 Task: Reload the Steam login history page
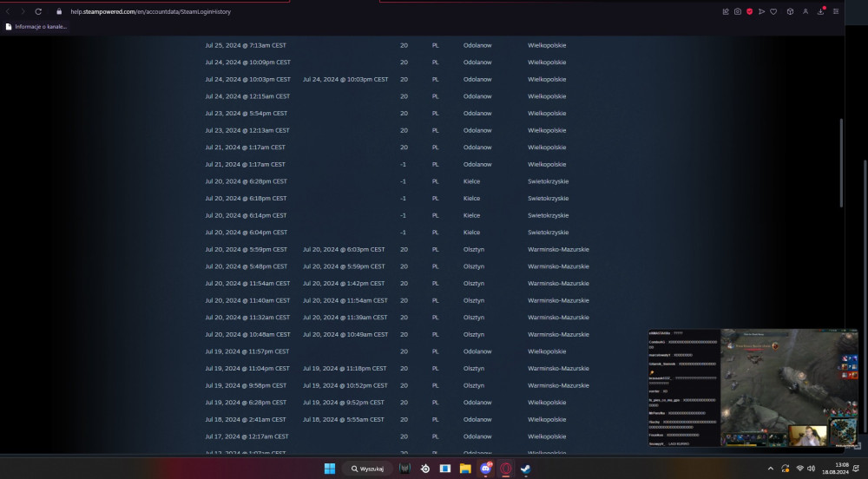38,11
